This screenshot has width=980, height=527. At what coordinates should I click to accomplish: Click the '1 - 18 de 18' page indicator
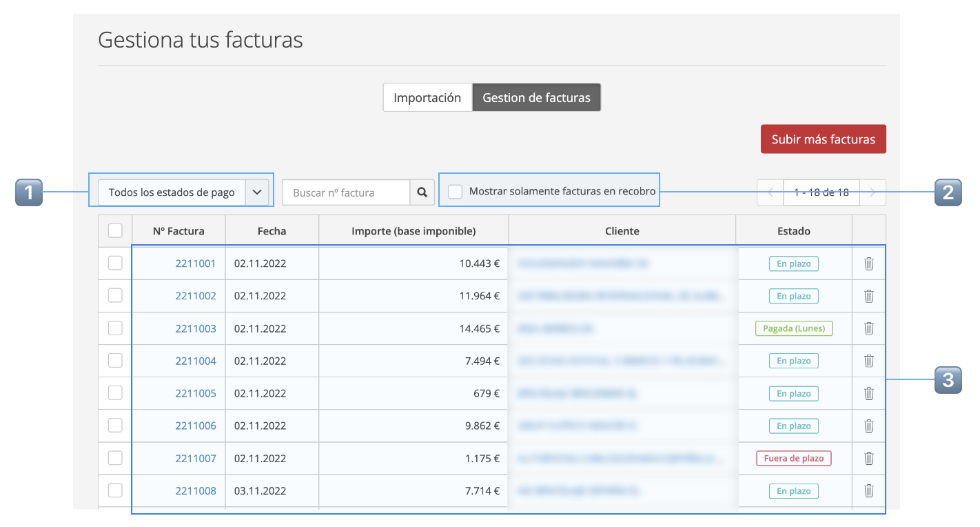coord(821,192)
